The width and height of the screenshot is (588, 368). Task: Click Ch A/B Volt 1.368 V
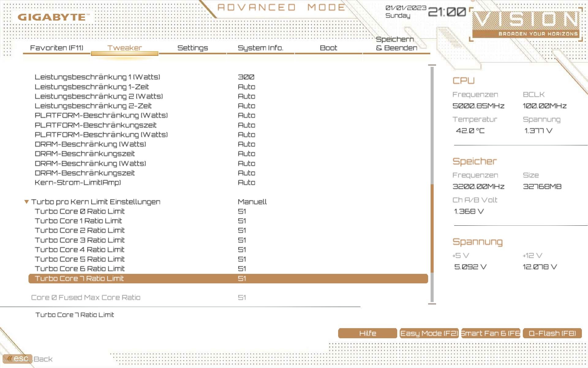click(469, 211)
